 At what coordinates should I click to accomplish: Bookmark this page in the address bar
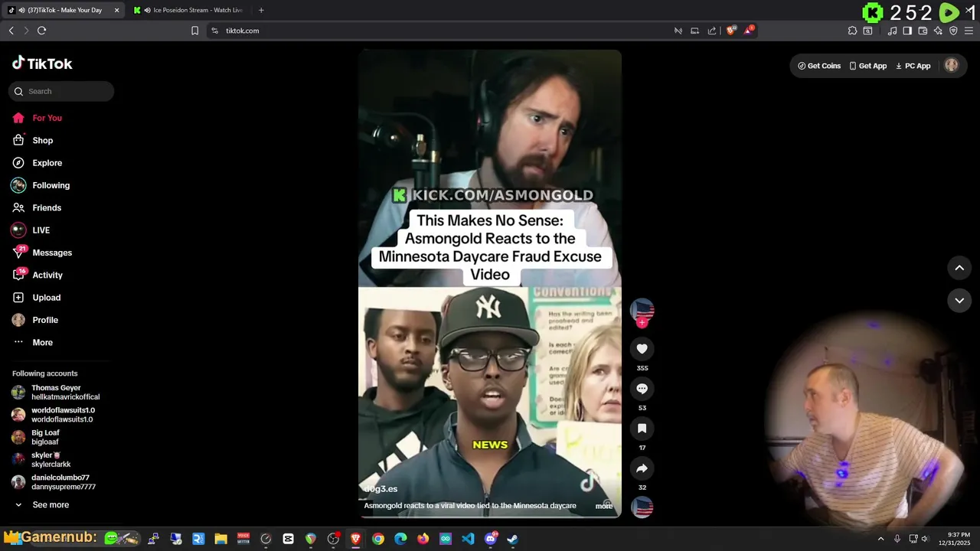pyautogui.click(x=194, y=31)
